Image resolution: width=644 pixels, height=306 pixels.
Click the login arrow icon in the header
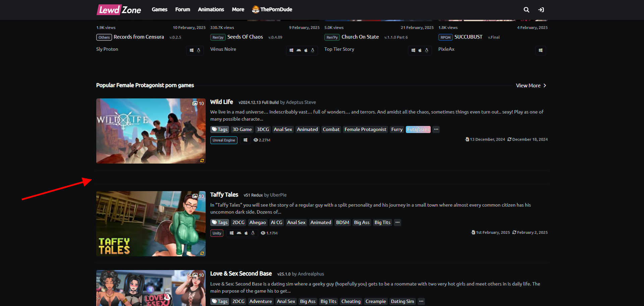[x=541, y=10]
